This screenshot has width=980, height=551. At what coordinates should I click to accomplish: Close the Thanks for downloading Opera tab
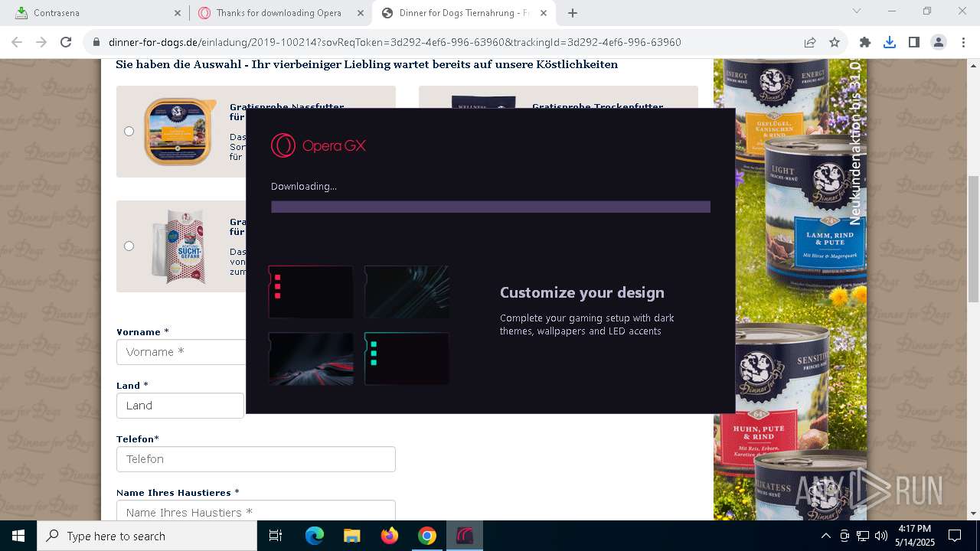click(x=361, y=13)
